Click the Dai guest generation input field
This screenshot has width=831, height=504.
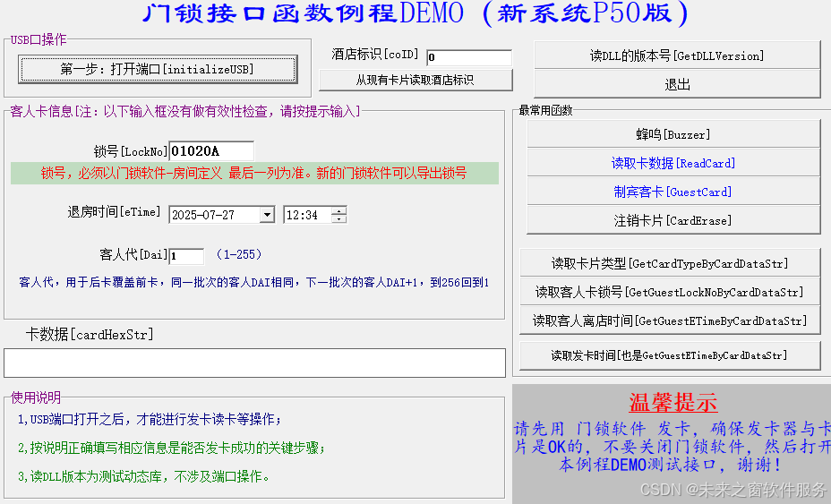pos(186,256)
